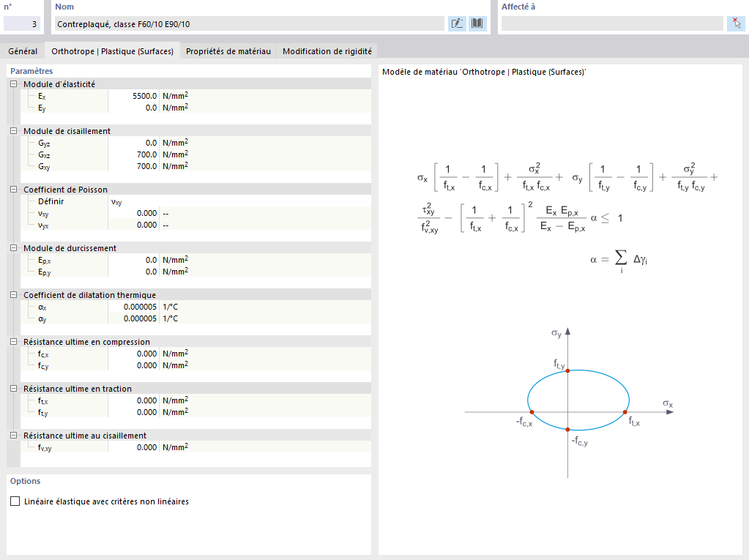This screenshot has width=749, height=560.
Task: Click the Affecté à input field
Action: point(612,24)
